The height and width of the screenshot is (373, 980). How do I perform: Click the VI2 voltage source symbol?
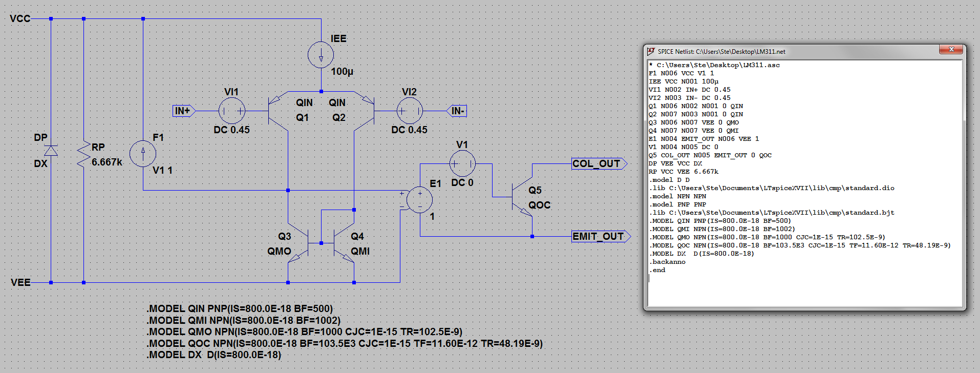pyautogui.click(x=410, y=111)
